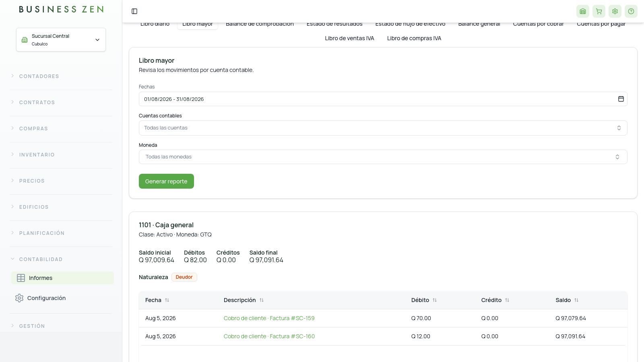This screenshot has width=644, height=362.
Task: Expand the Edificios sidebar section
Action: tap(61, 207)
